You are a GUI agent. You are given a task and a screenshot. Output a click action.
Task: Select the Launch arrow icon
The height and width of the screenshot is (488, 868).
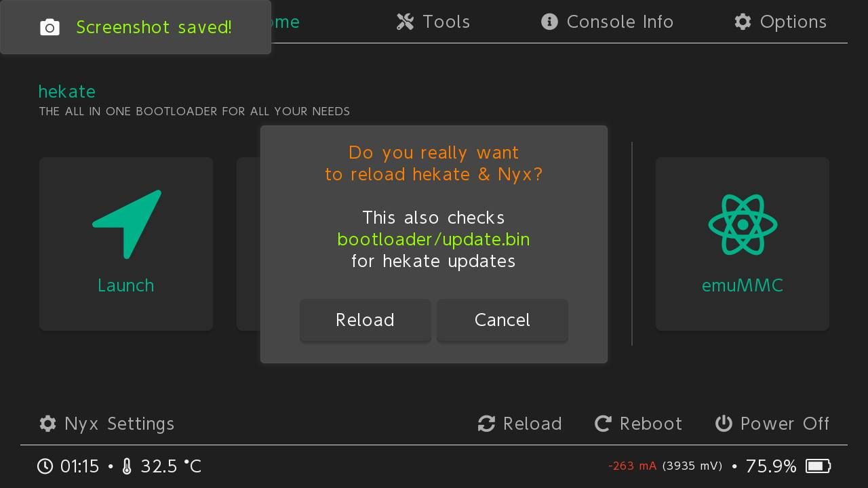[127, 224]
